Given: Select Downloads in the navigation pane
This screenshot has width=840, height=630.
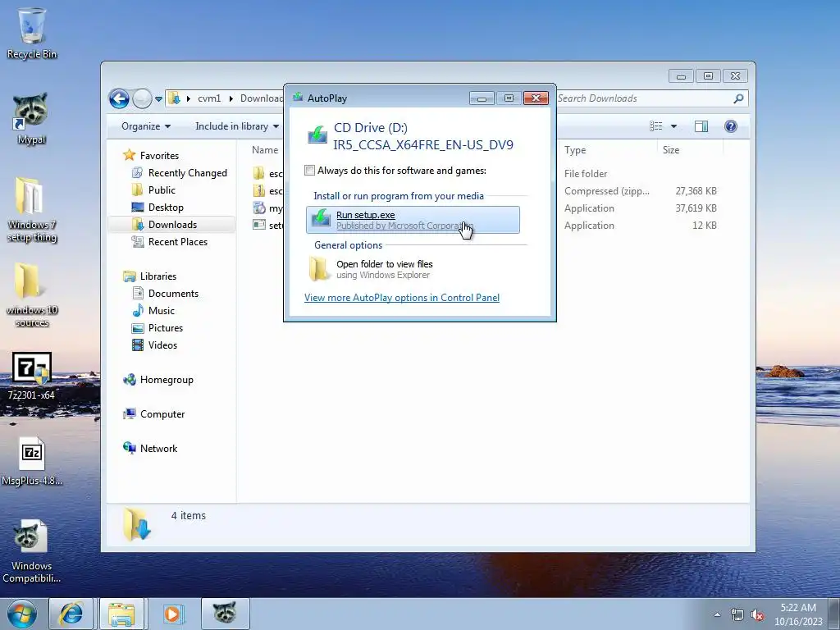Looking at the screenshot, I should tap(172, 225).
